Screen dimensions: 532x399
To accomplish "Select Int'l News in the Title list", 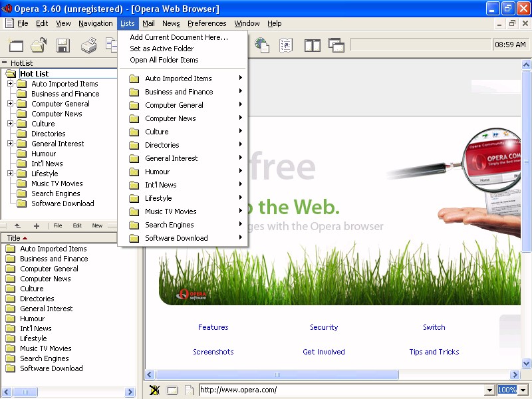I will pyautogui.click(x=36, y=329).
